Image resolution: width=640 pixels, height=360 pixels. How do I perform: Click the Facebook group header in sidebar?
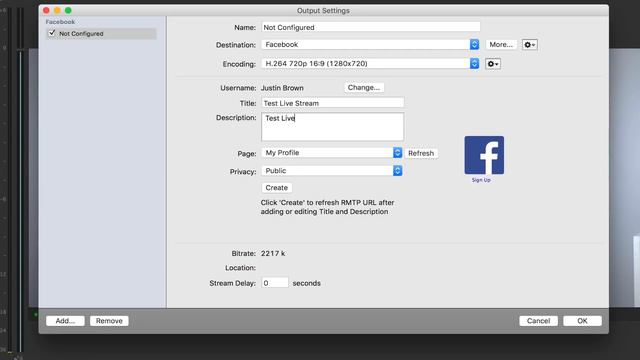click(60, 22)
